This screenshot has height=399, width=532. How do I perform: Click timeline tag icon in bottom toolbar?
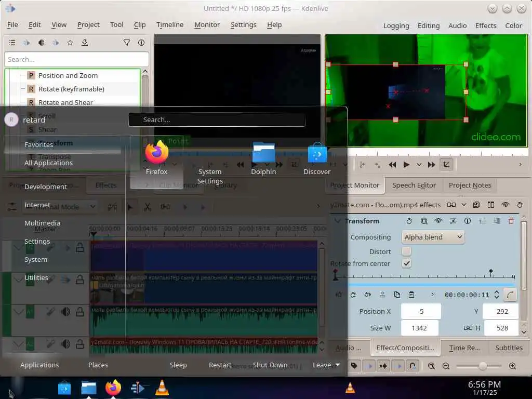pos(354,366)
